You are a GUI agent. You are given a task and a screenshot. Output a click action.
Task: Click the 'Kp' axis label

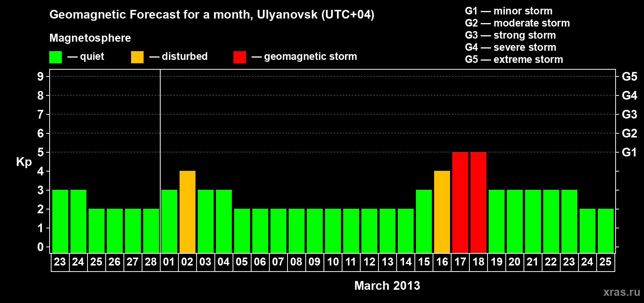click(24, 162)
